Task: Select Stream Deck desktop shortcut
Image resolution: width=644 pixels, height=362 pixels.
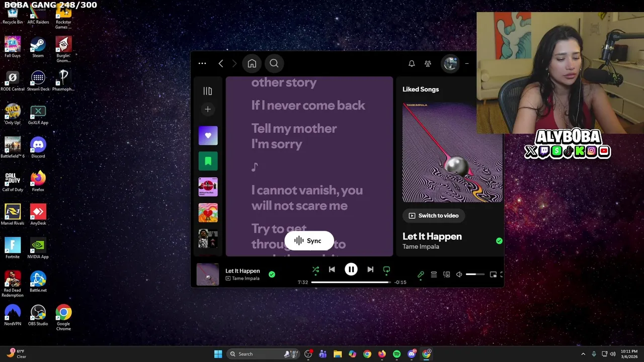Action: click(x=38, y=81)
